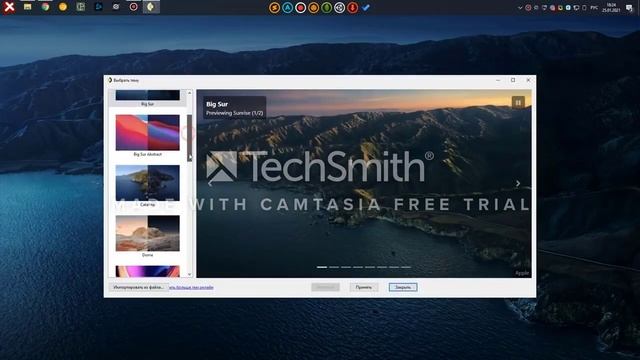Click the blue checkmark icon in the top bar
640x360 pixels.
[x=366, y=8]
